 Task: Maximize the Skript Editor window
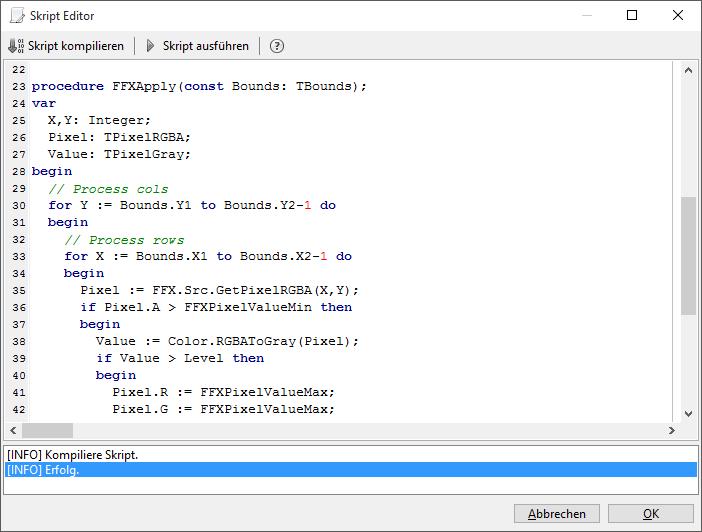click(631, 16)
